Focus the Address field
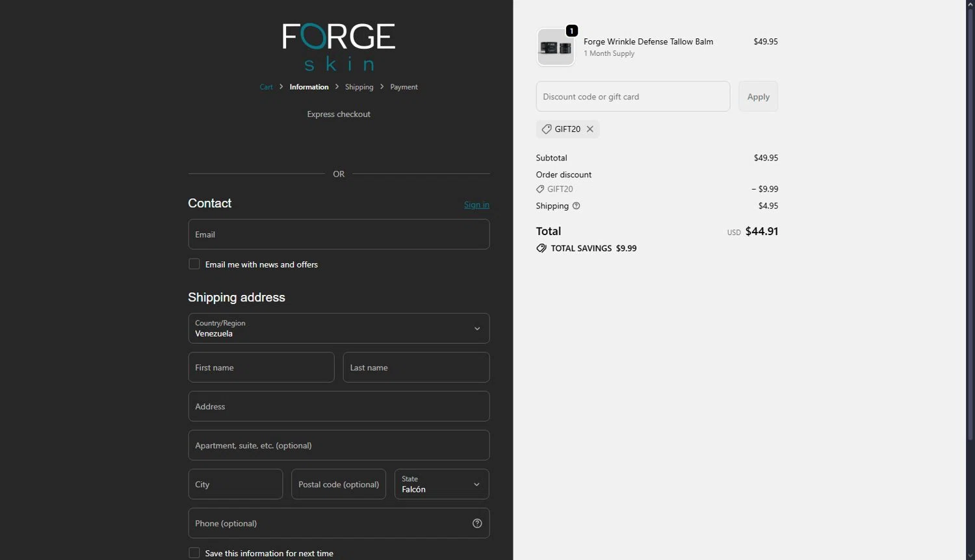Image resolution: width=975 pixels, height=560 pixels. (x=339, y=407)
